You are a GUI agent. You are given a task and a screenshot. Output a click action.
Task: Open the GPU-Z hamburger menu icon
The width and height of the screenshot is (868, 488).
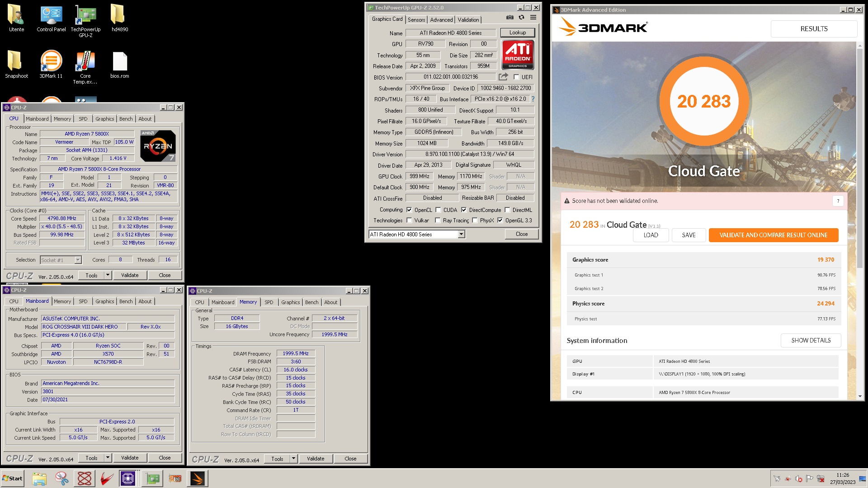coord(533,18)
